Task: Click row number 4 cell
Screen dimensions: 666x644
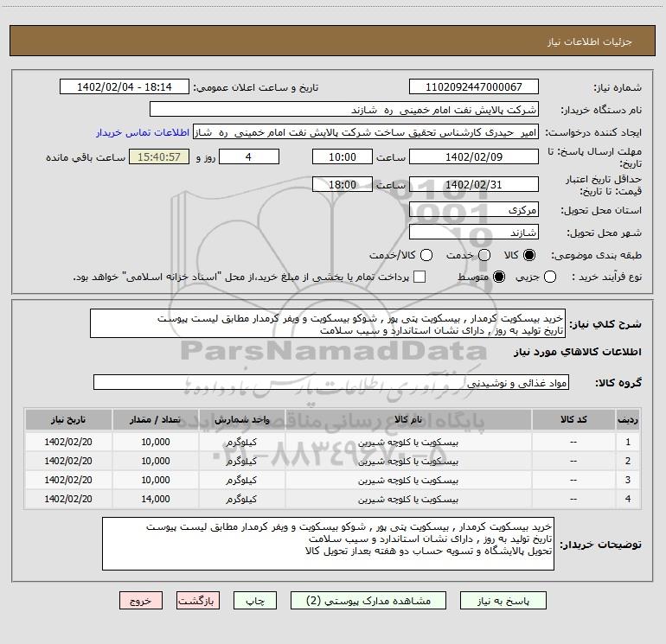Action: click(628, 499)
